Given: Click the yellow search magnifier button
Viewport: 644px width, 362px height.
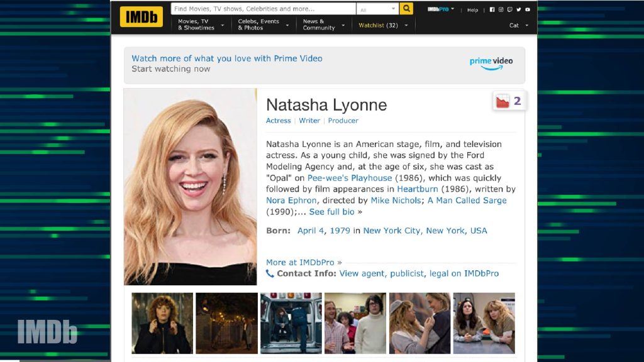Looking at the screenshot, I should coord(406,9).
